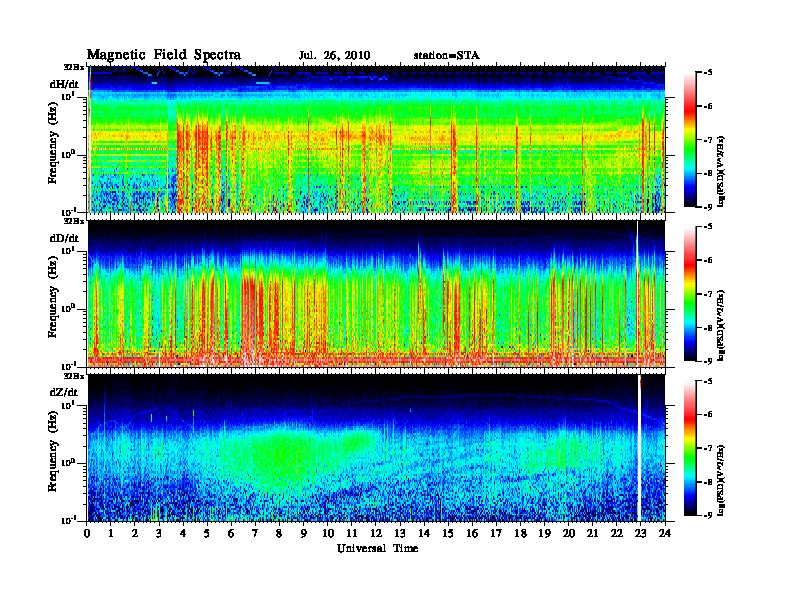Click the 10^0 frequency tick of dH/dt panel
The width and height of the screenshot is (792, 612).
click(x=68, y=154)
